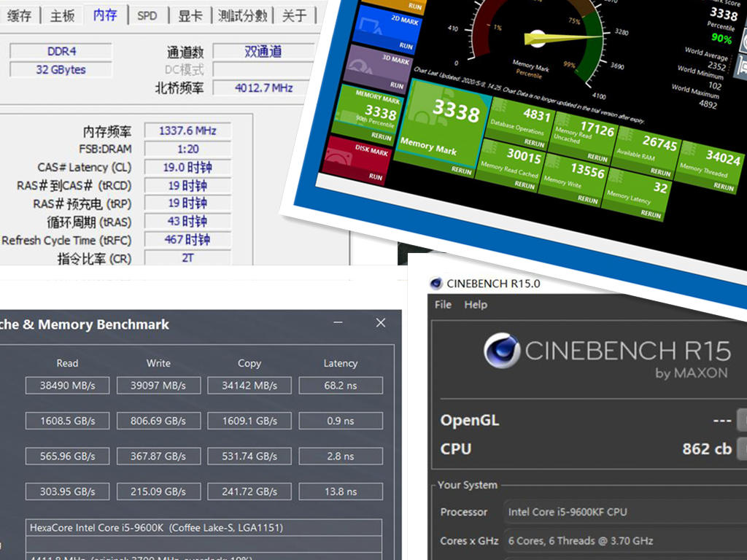Click RERUN on the large Memory Mark tile
Screen dimensions: 747x560
[x=461, y=170]
